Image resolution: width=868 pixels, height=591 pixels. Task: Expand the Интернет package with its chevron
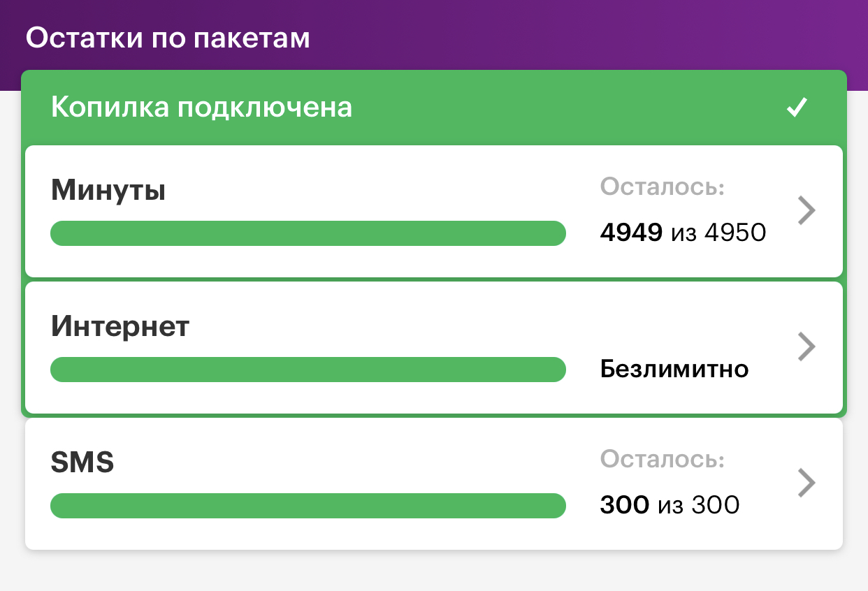(806, 346)
